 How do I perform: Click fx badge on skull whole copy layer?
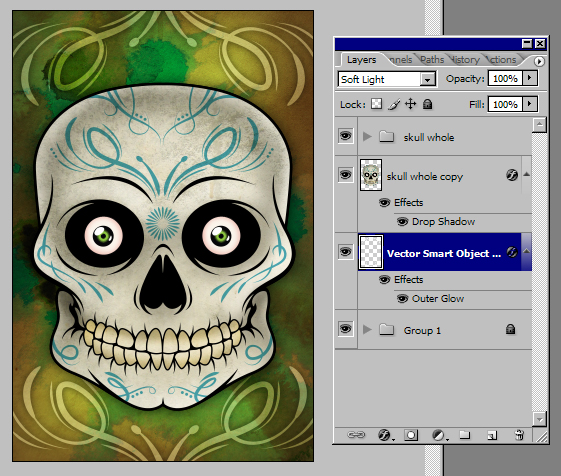[x=512, y=175]
